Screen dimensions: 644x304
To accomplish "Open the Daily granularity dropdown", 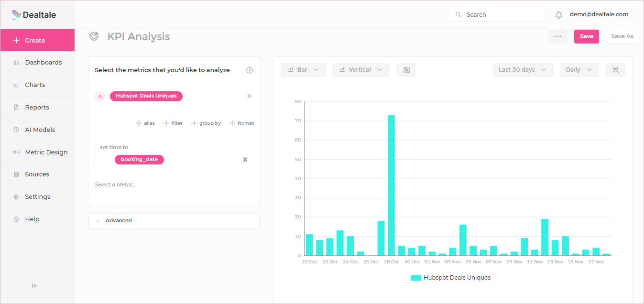I will pyautogui.click(x=579, y=70).
